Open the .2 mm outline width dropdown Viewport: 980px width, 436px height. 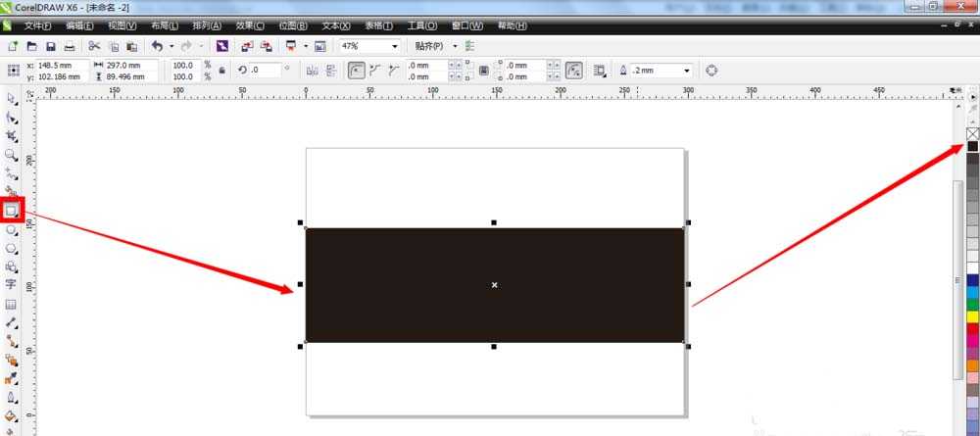point(686,71)
